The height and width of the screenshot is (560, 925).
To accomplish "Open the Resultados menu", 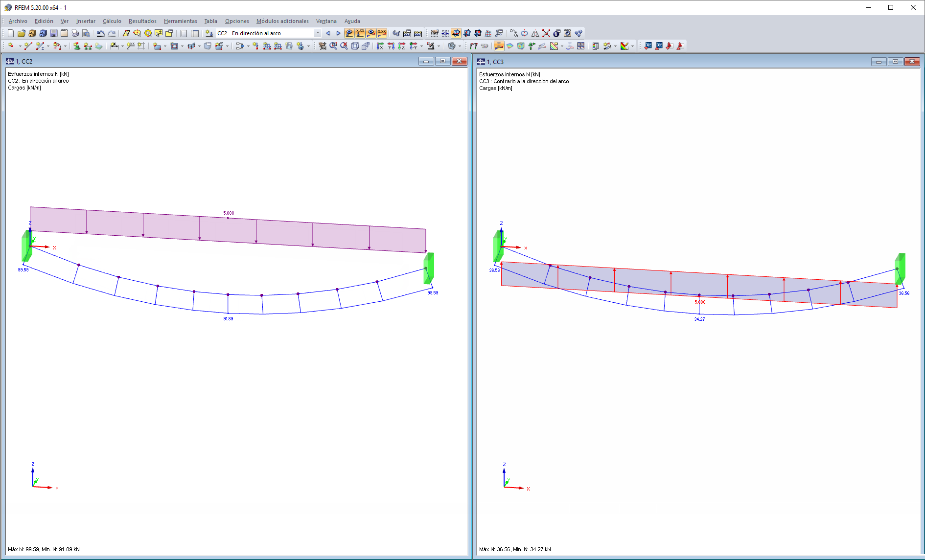I will [142, 21].
